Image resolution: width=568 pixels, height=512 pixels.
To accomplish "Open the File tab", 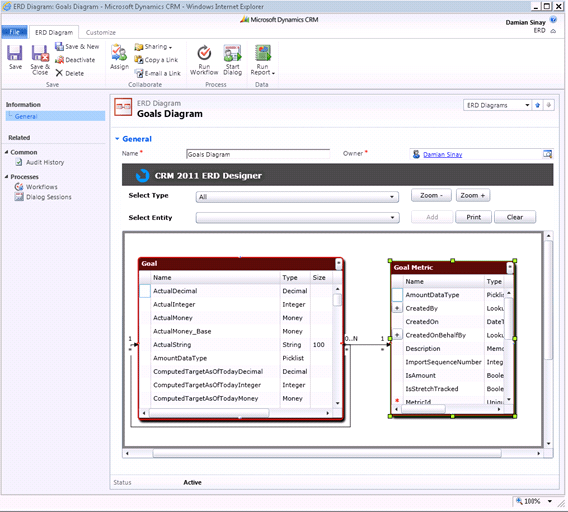I will point(14,32).
